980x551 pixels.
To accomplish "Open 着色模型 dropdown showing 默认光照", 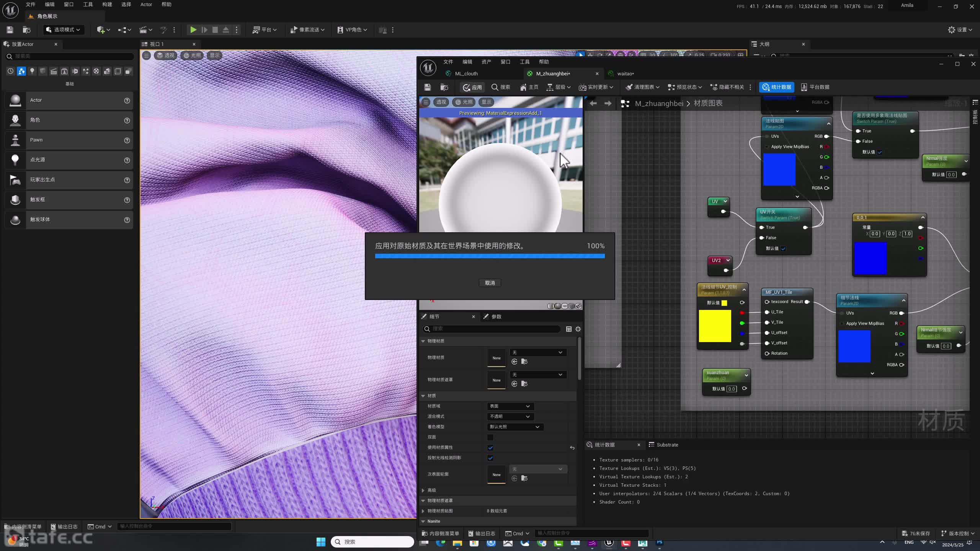I will (515, 427).
